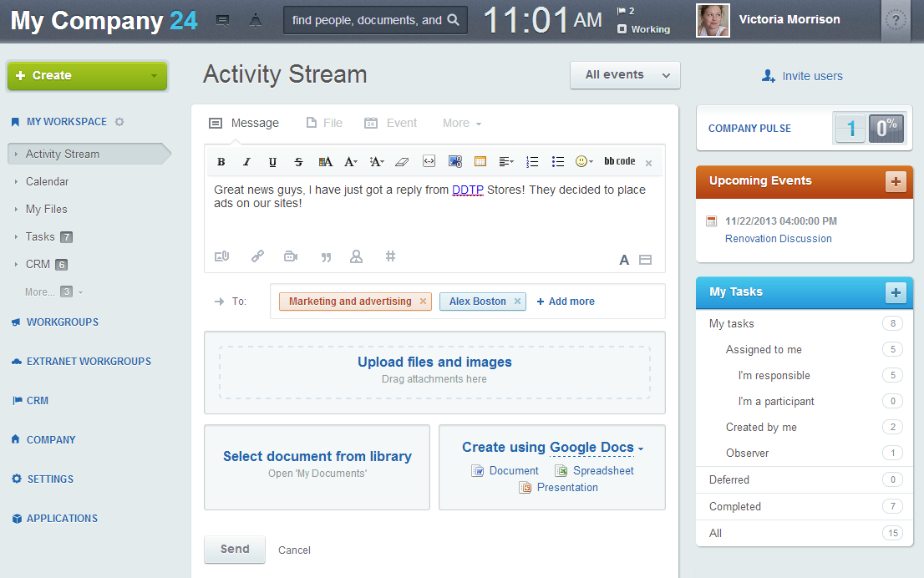Click the hashtag icon to add tag
The image size is (924, 578).
pos(390,256)
